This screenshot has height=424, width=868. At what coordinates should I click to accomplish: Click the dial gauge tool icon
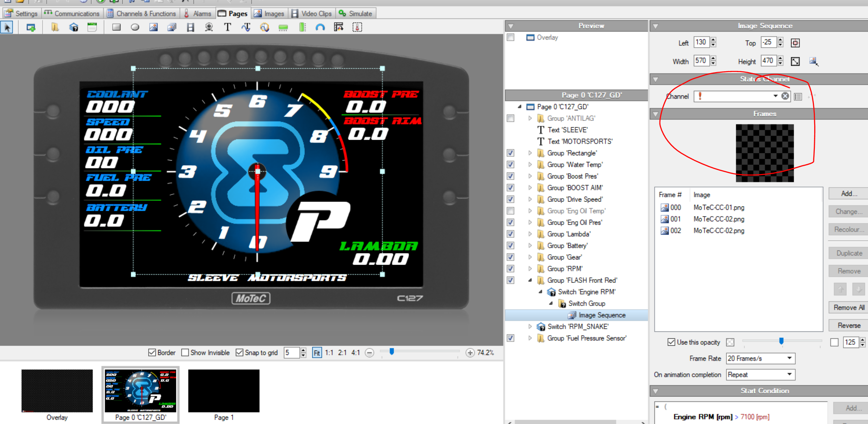point(264,27)
